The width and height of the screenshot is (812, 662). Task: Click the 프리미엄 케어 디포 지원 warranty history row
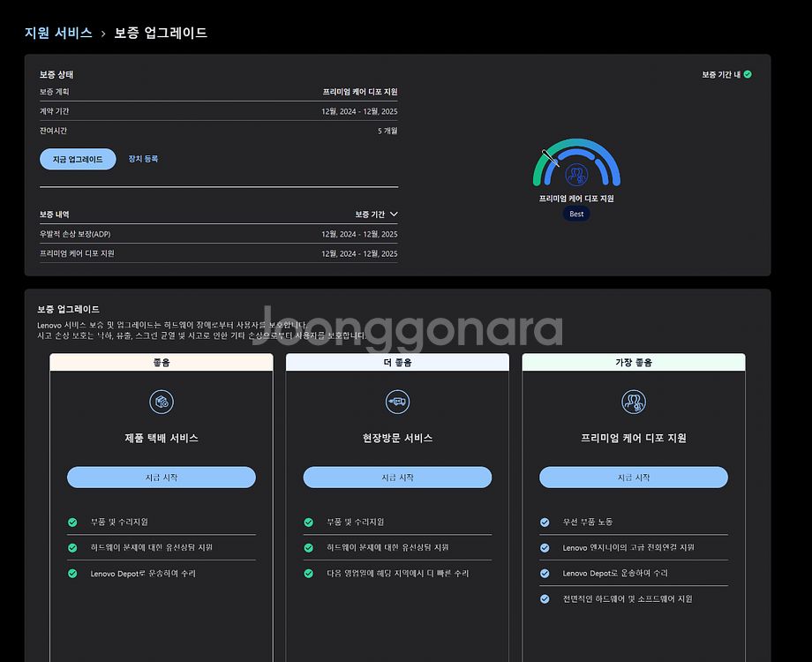(219, 254)
